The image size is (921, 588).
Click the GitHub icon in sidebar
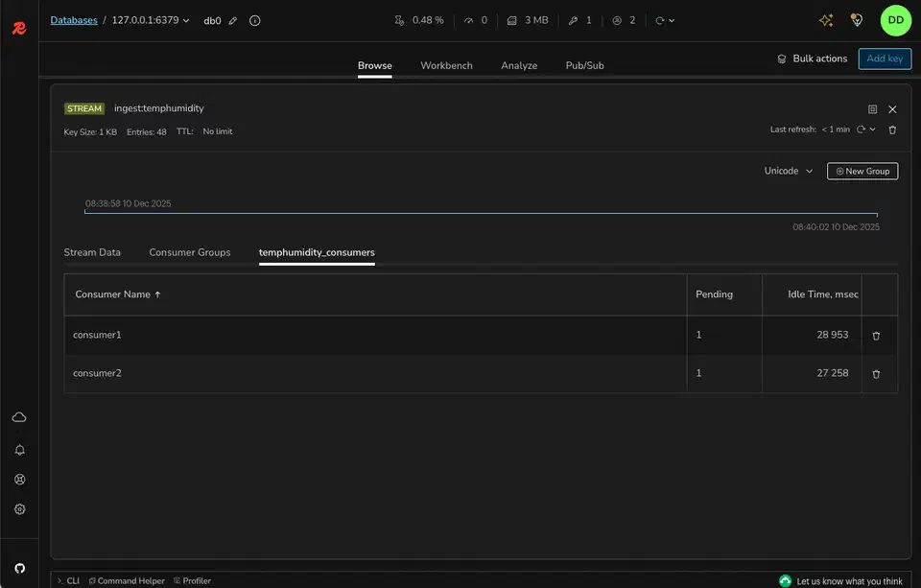coord(19,568)
